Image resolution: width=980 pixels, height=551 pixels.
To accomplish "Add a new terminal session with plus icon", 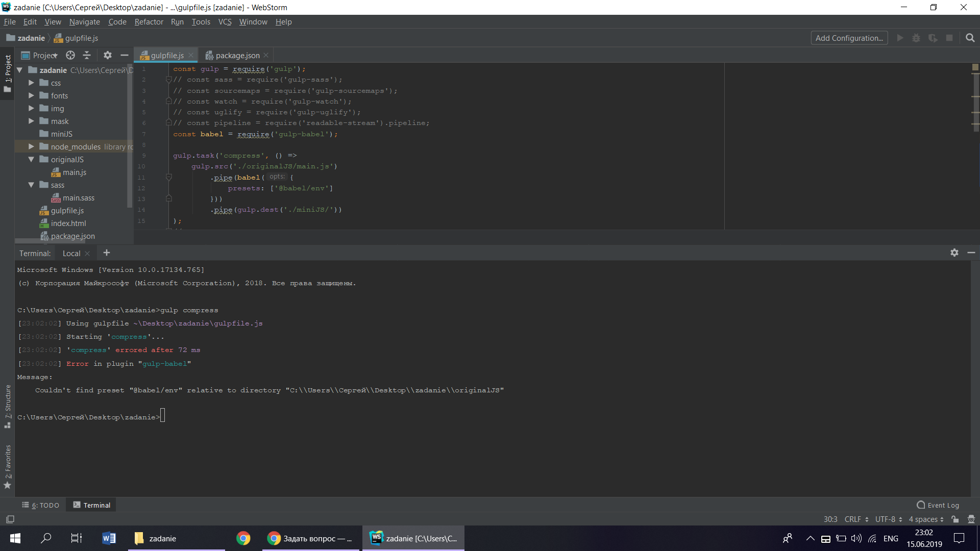I will click(x=106, y=253).
